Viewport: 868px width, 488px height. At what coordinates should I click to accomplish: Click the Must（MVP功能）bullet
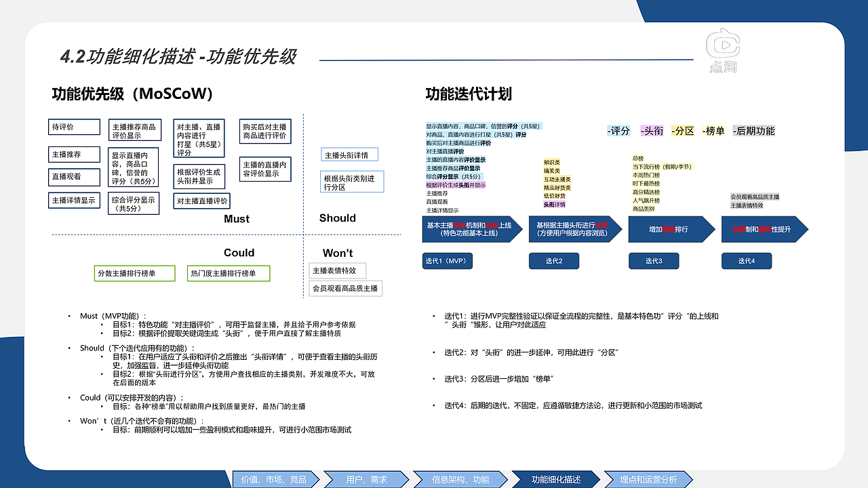click(114, 316)
